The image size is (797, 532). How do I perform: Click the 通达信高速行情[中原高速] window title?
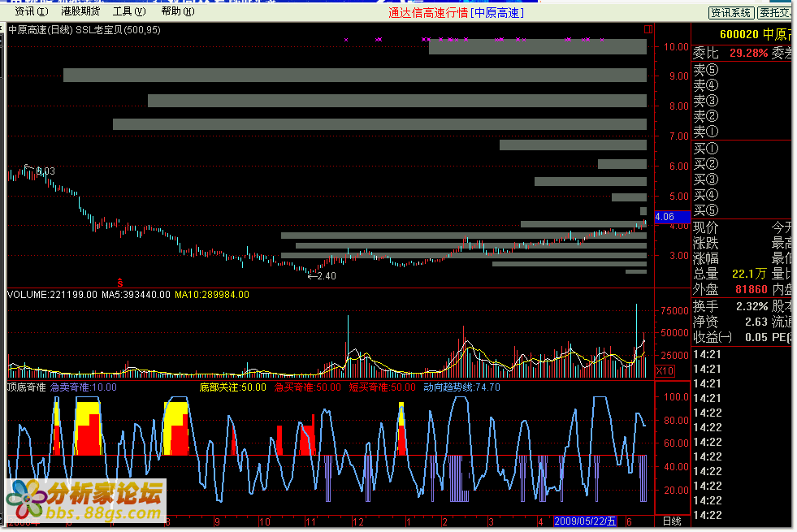[x=456, y=13]
